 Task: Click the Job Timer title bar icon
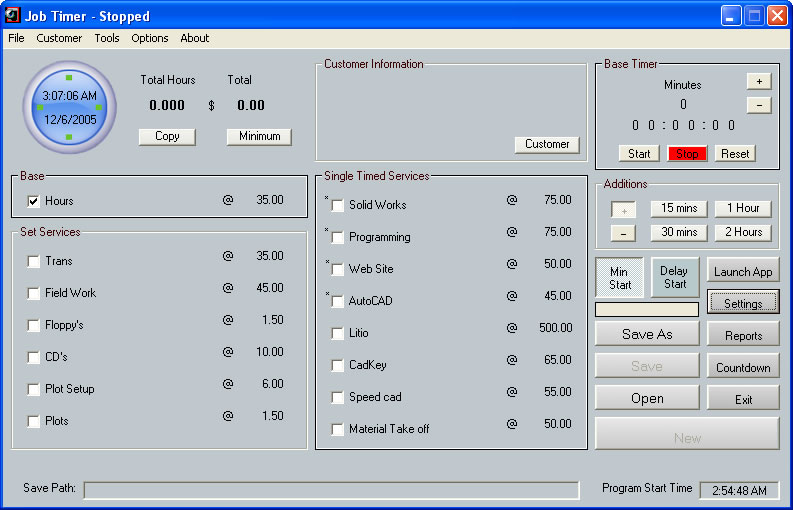tap(12, 16)
